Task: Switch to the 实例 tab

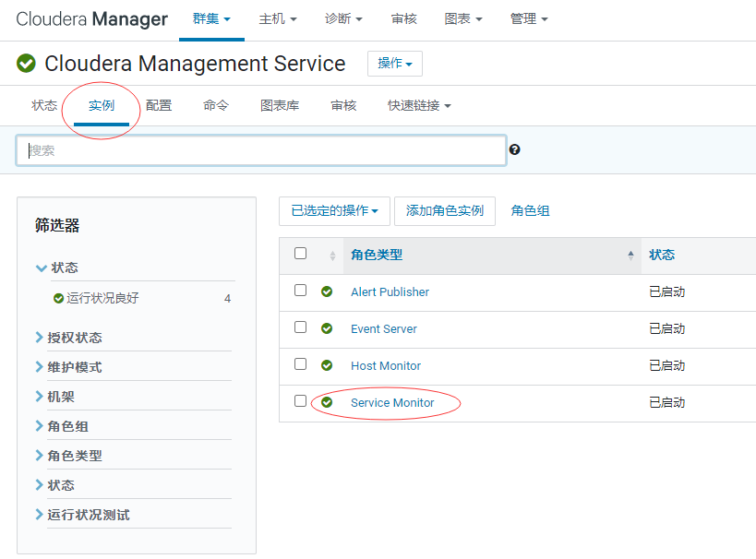Action: click(102, 105)
